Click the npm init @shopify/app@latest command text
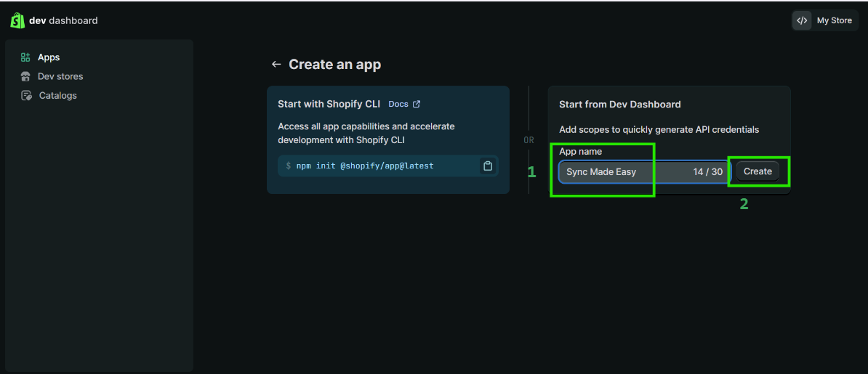Screen dimensions: 868x374 coord(365,166)
